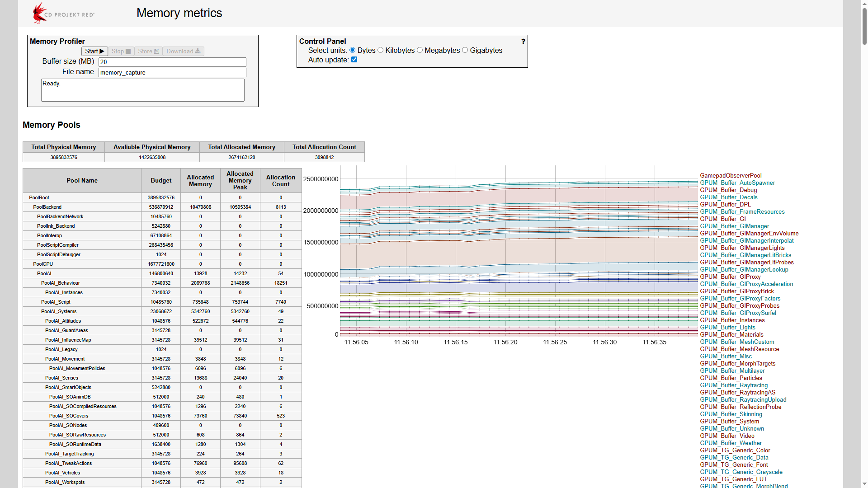Click the PoolScriptCompiler row name

tap(58, 245)
